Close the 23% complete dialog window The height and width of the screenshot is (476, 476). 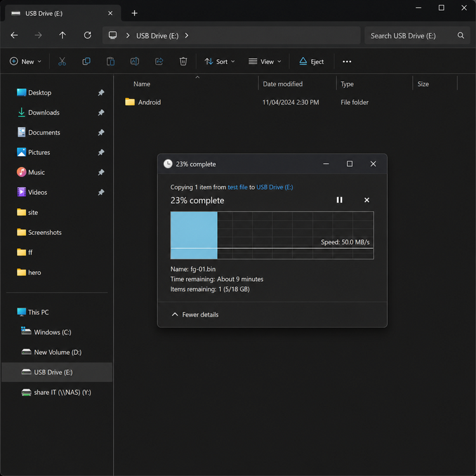coord(373,164)
